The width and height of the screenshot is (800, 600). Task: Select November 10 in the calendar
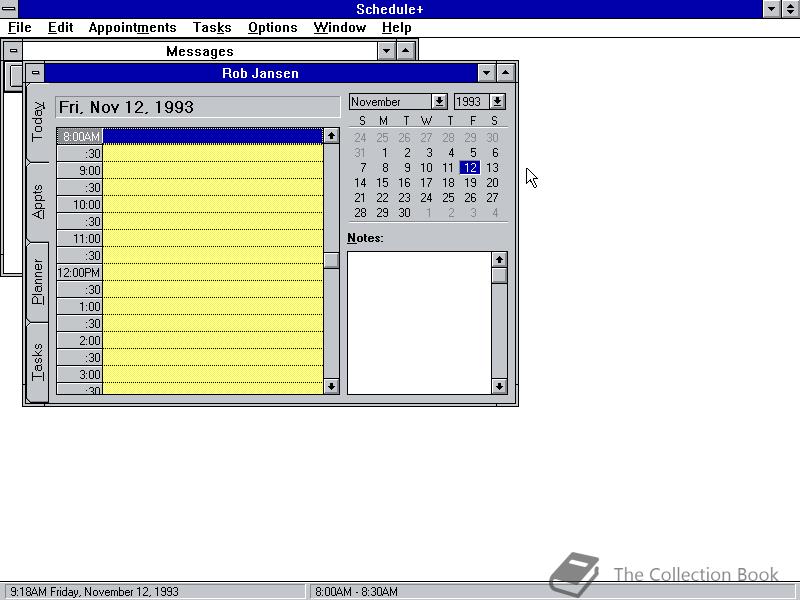point(426,167)
